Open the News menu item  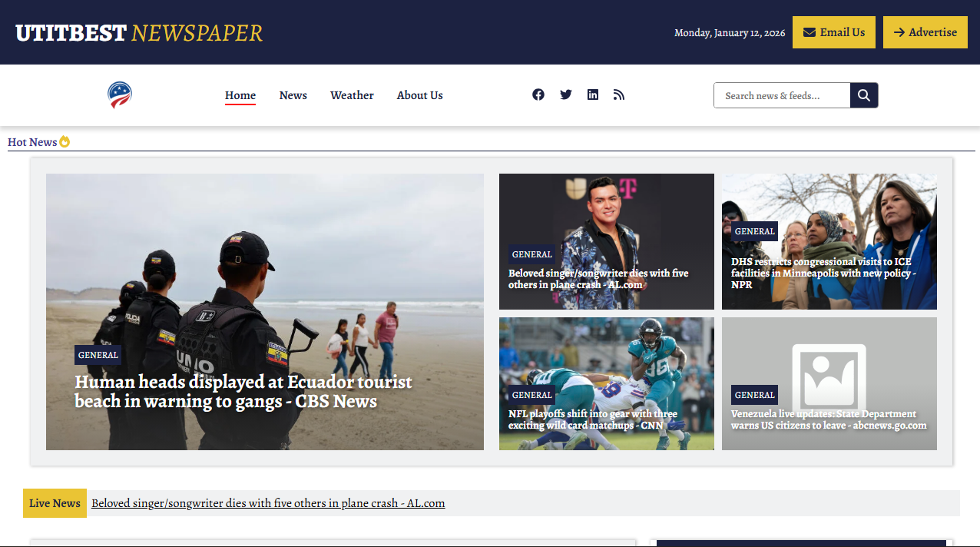click(293, 95)
